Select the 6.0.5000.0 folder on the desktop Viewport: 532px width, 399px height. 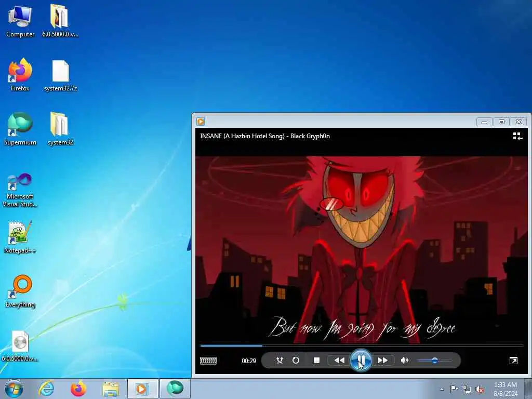pos(60,20)
